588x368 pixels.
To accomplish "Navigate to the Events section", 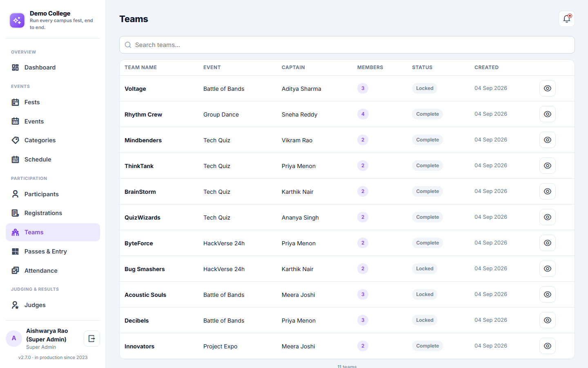I will [53, 121].
